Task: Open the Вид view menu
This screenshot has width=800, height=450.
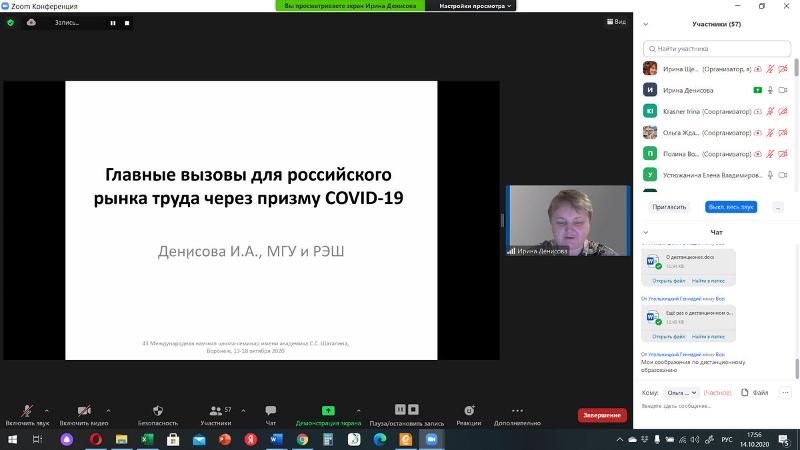Action: click(x=616, y=21)
